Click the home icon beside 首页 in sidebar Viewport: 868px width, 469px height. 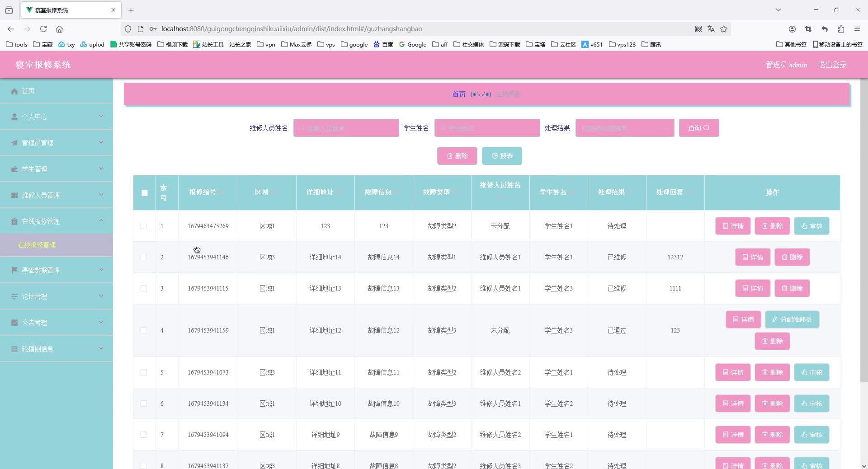[14, 91]
